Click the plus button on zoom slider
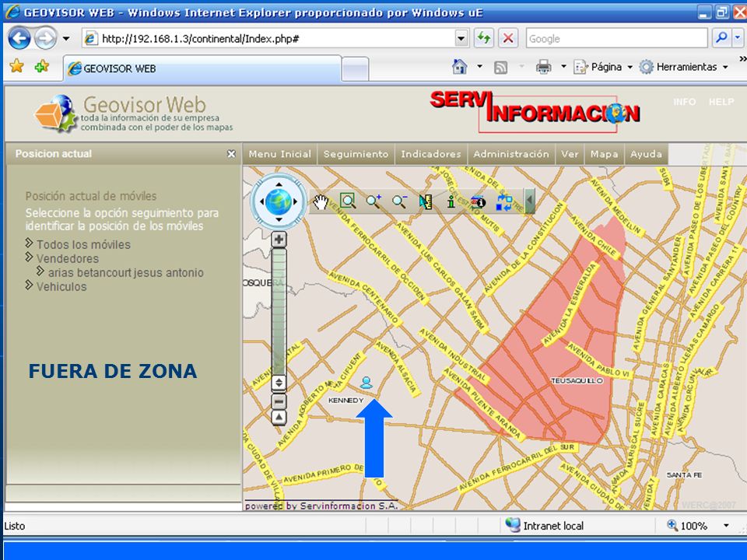Image resolution: width=747 pixels, height=560 pixels. pos(279,239)
